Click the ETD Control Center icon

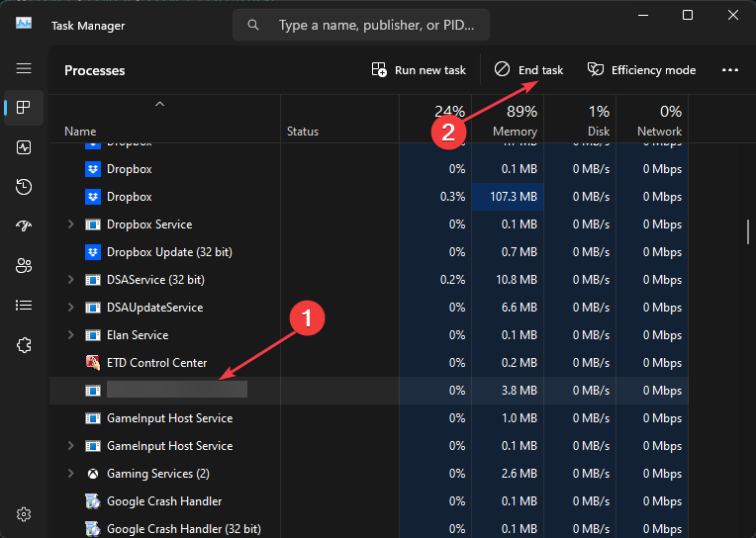coord(93,363)
